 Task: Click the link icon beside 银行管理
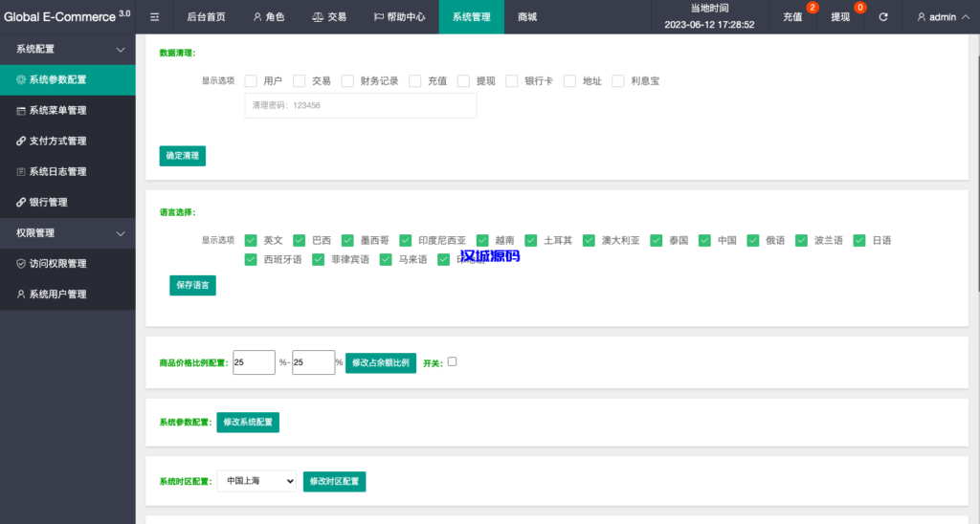[x=21, y=203]
